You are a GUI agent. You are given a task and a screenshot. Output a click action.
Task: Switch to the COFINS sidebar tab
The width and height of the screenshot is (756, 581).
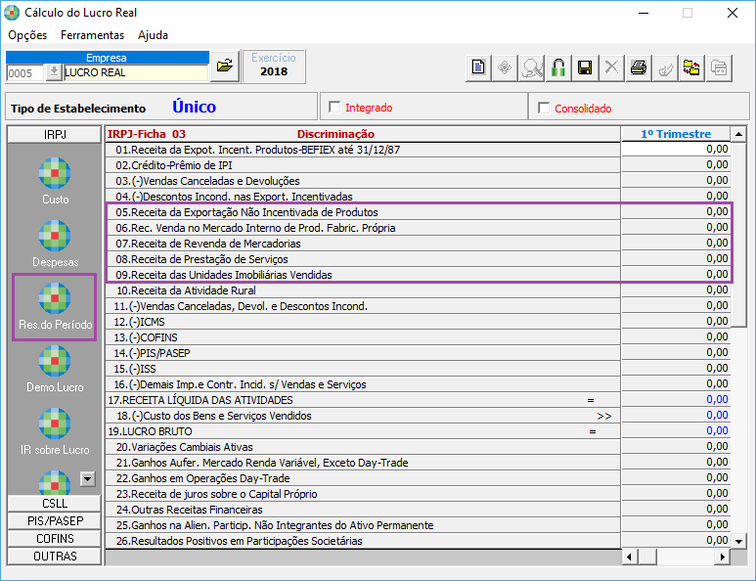click(x=54, y=539)
